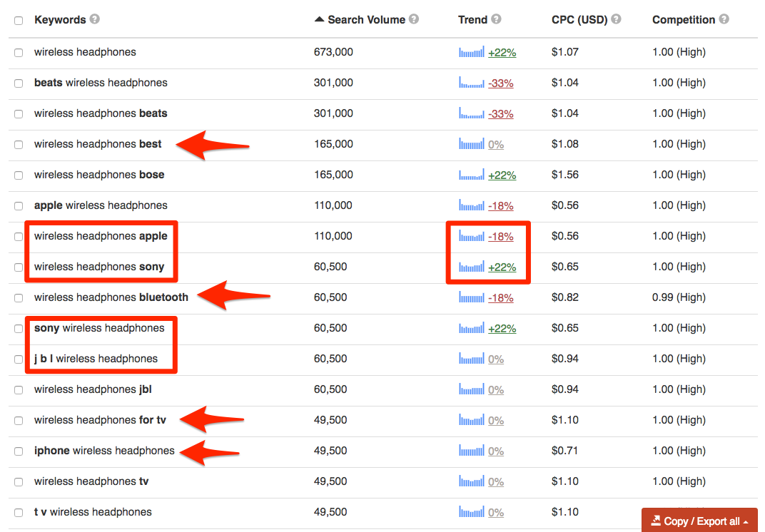
Task: Click the trend chart for wireless headphones
Action: pos(470,51)
